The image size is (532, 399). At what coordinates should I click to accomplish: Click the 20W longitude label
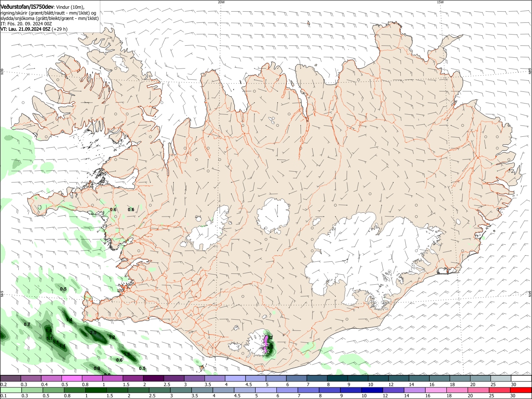tap(221, 2)
